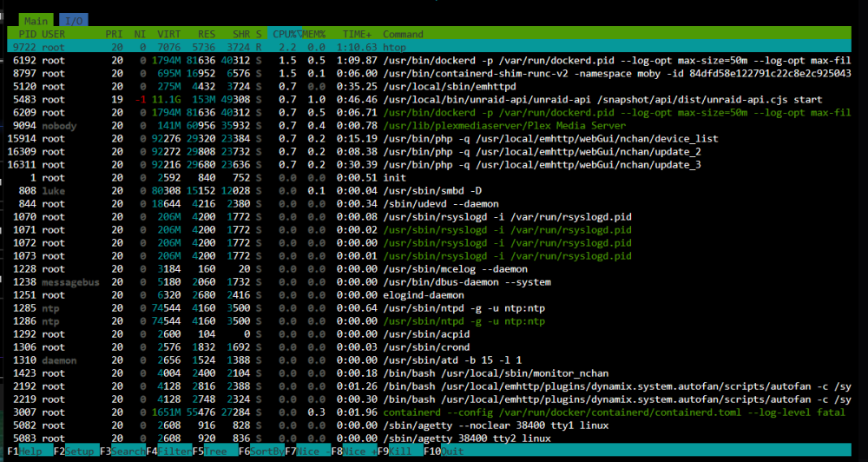Sort by the SHR column header

242,35
